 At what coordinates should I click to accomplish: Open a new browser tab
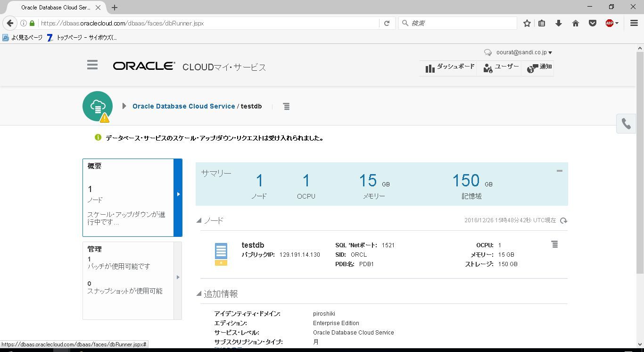point(115,8)
